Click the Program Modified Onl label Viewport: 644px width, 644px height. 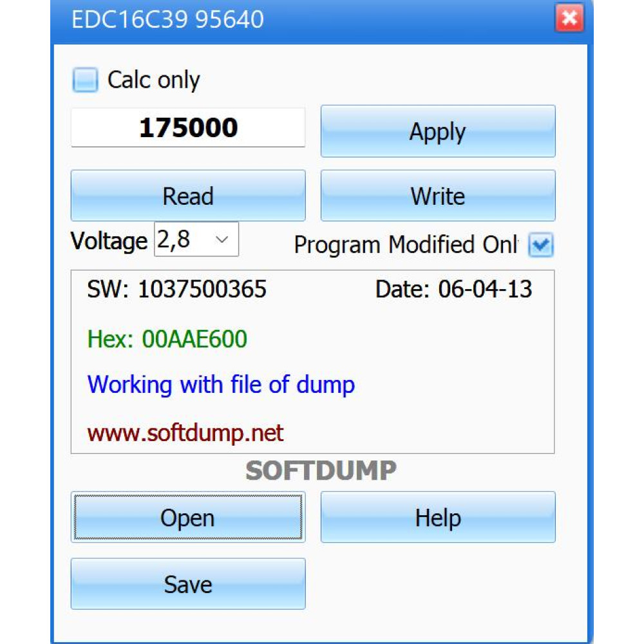pyautogui.click(x=406, y=245)
